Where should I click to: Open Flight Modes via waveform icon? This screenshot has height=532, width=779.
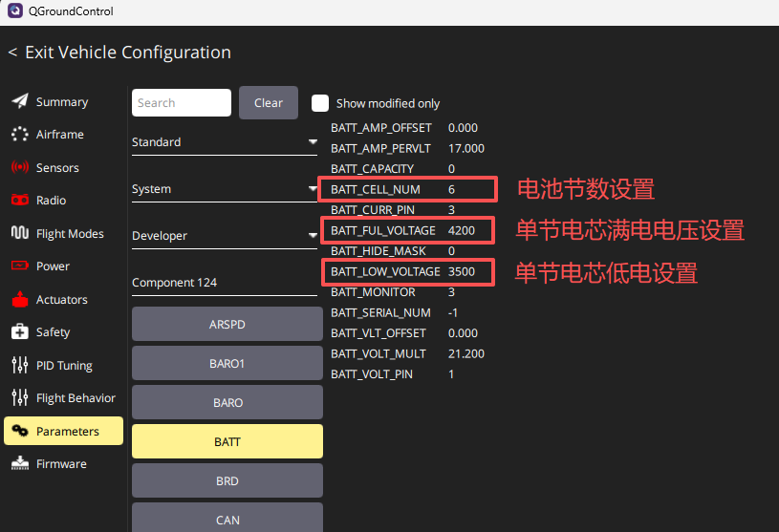click(x=19, y=233)
